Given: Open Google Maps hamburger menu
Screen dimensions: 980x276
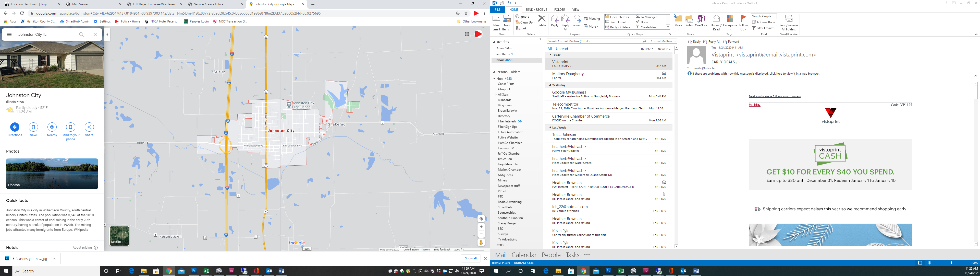Looking at the screenshot, I should click(x=9, y=34).
